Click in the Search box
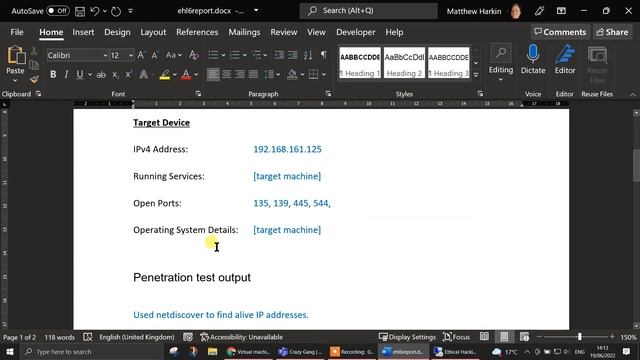The width and height of the screenshot is (640, 360). [x=368, y=11]
